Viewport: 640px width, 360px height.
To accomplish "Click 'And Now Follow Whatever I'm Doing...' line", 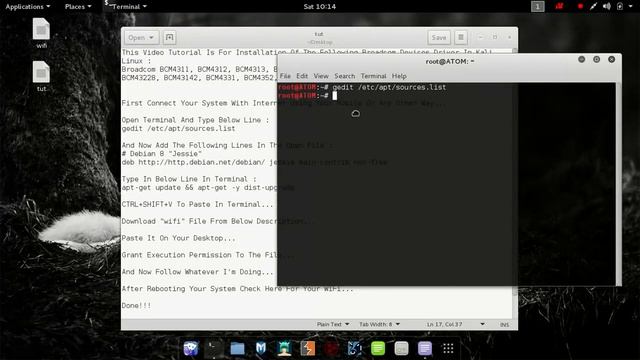I will coord(198,272).
